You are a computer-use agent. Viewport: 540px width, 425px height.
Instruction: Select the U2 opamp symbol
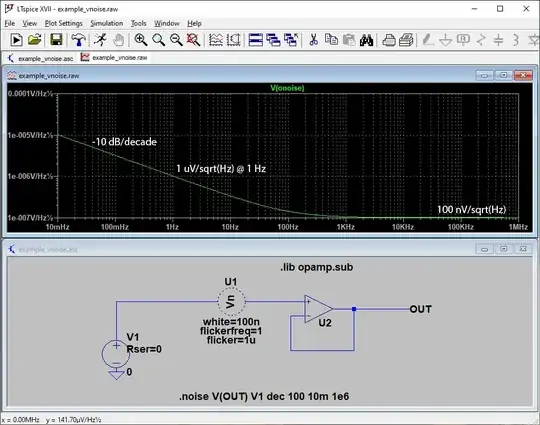pyautogui.click(x=318, y=309)
